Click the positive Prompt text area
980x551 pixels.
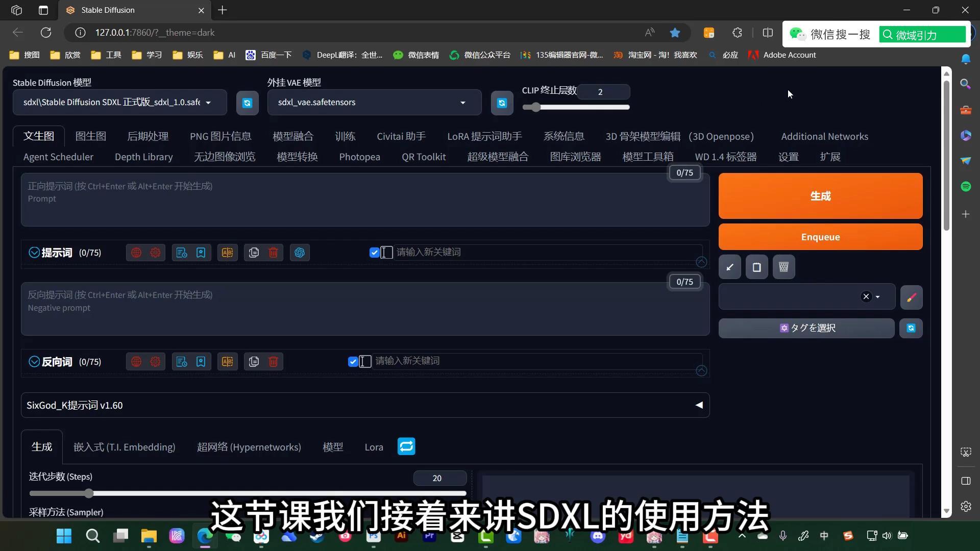(x=365, y=200)
